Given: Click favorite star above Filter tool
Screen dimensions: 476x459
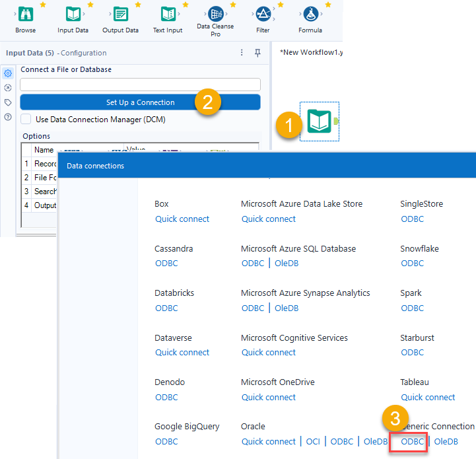Looking at the screenshot, I should (x=281, y=5).
